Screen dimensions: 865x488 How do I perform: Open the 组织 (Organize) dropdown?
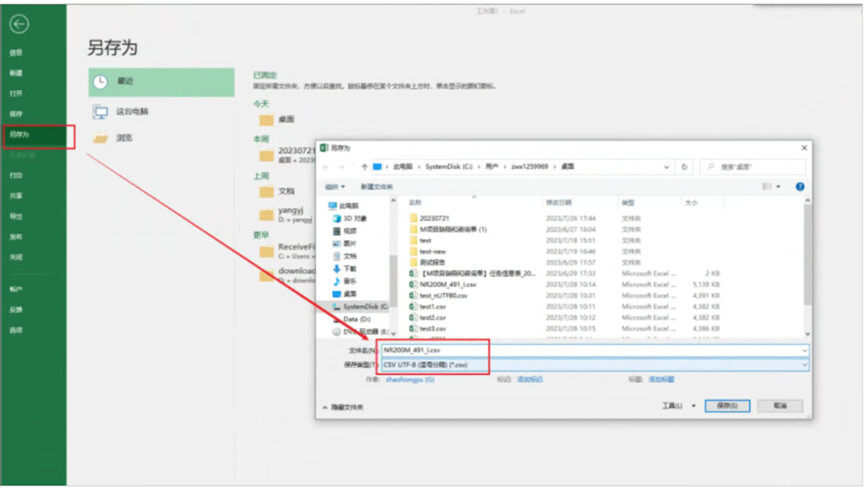click(335, 187)
